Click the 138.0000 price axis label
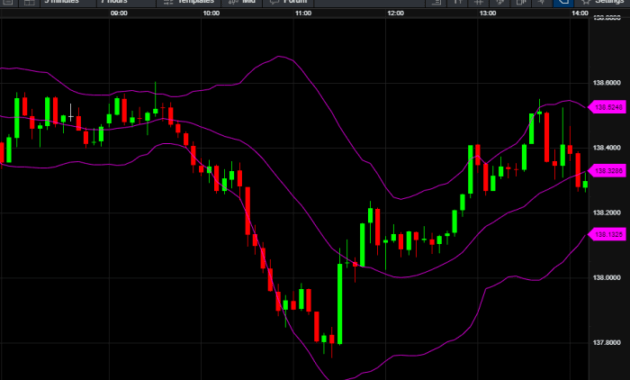 pyautogui.click(x=607, y=278)
